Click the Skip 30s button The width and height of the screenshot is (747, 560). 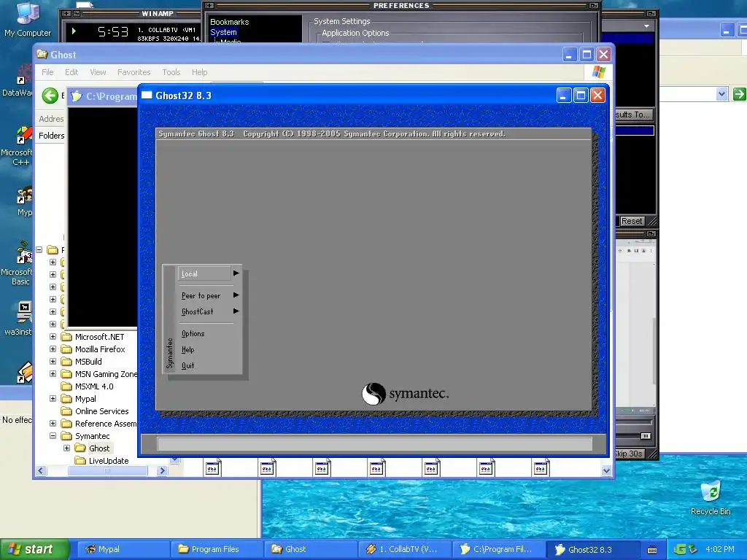(629, 454)
